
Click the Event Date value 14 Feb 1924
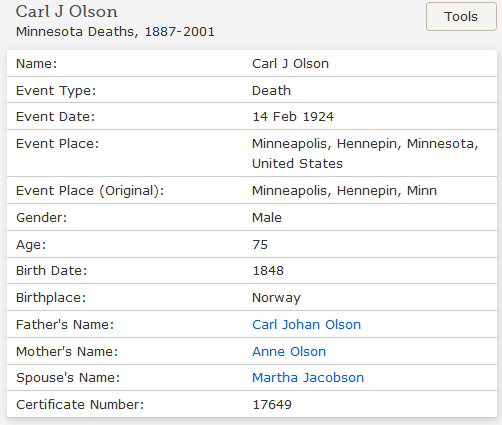[293, 117]
